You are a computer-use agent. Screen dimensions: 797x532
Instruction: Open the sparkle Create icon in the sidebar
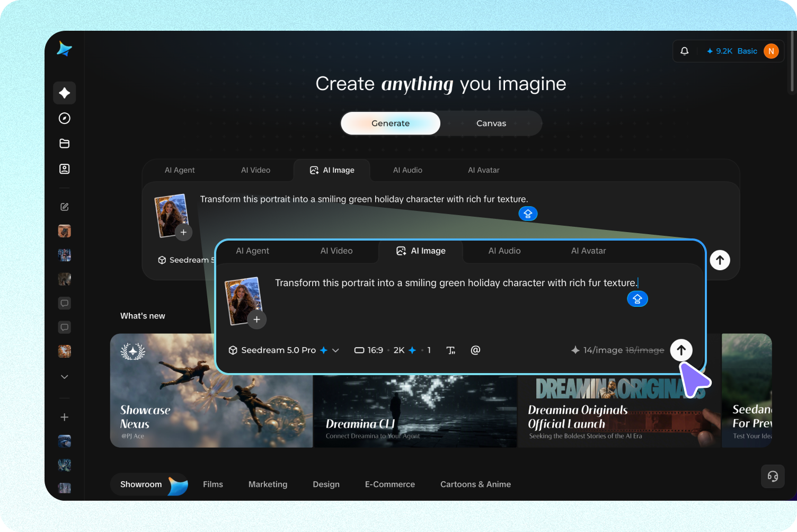point(65,93)
